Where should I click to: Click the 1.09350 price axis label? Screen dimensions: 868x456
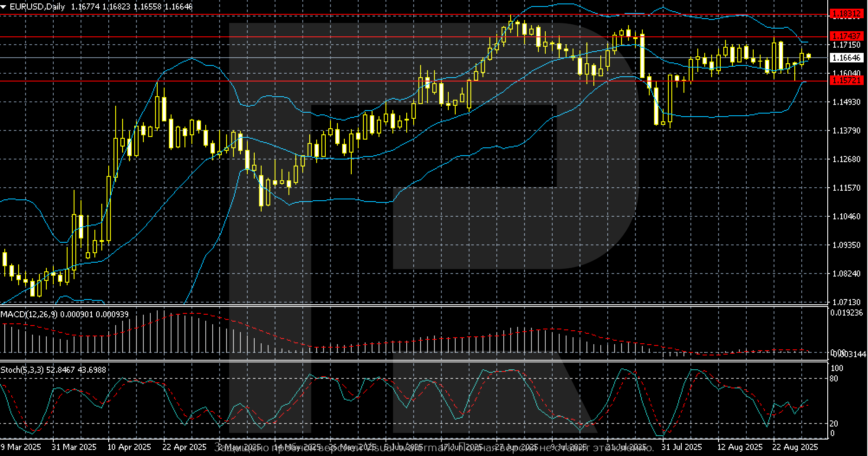[x=846, y=245]
